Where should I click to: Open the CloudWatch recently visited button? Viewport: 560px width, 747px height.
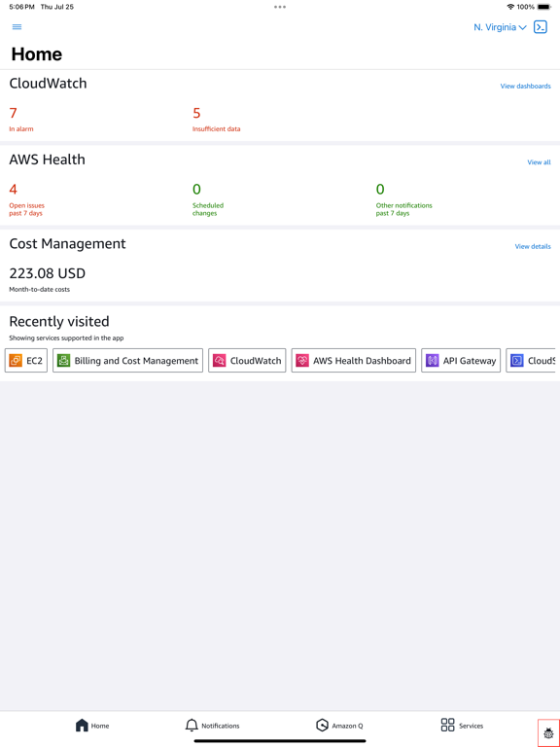coord(247,361)
